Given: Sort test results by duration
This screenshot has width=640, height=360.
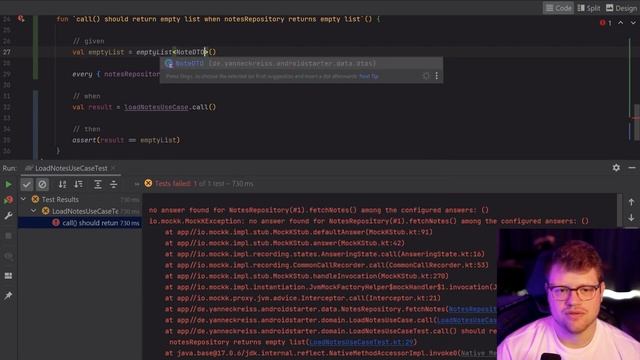Looking at the screenshot, I should tap(78, 184).
